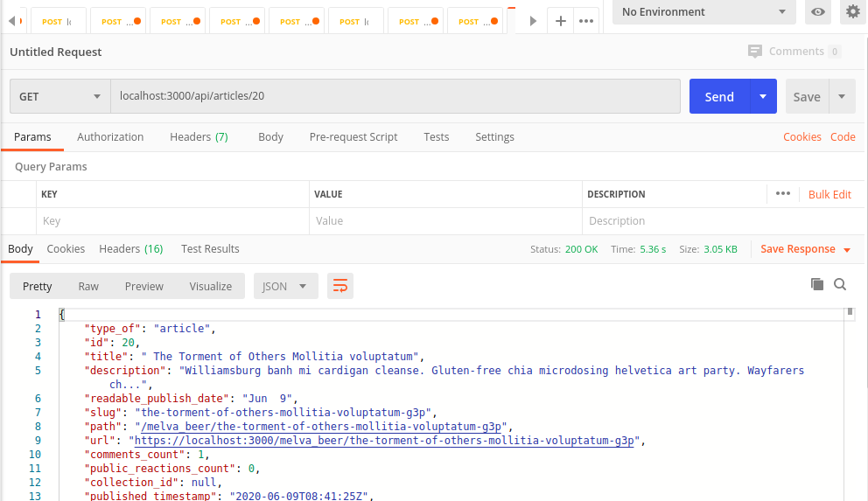Open a new request tab with plus icon
Viewport: 868px width, 501px height.
click(x=560, y=21)
